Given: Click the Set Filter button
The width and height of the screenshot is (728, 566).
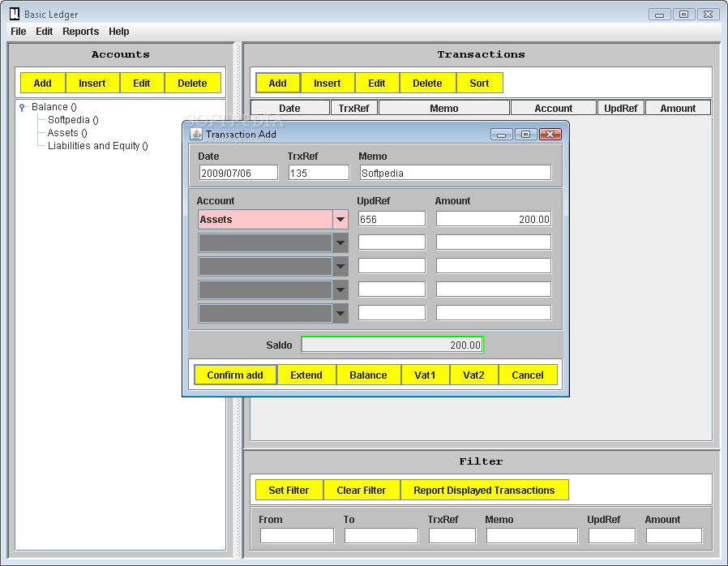Looking at the screenshot, I should tap(289, 490).
